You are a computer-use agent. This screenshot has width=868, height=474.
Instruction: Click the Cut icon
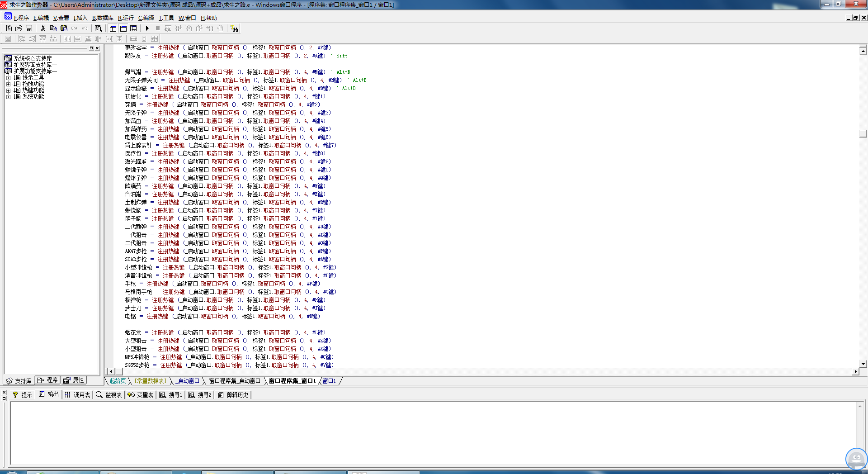(43, 28)
